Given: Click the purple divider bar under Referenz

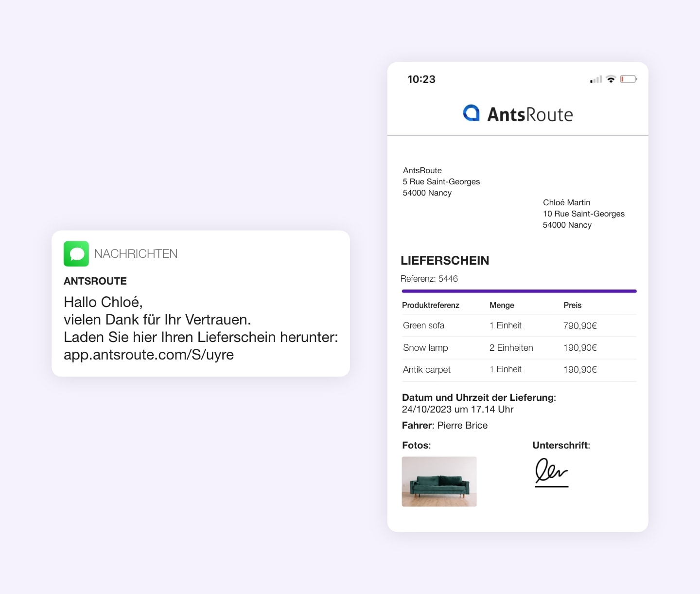Looking at the screenshot, I should pyautogui.click(x=519, y=291).
